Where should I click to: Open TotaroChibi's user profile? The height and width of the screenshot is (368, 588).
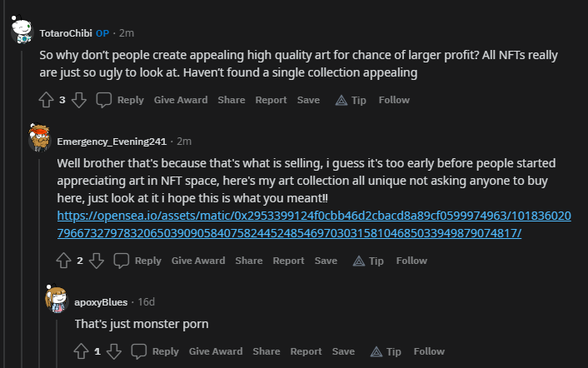pyautogui.click(x=66, y=33)
